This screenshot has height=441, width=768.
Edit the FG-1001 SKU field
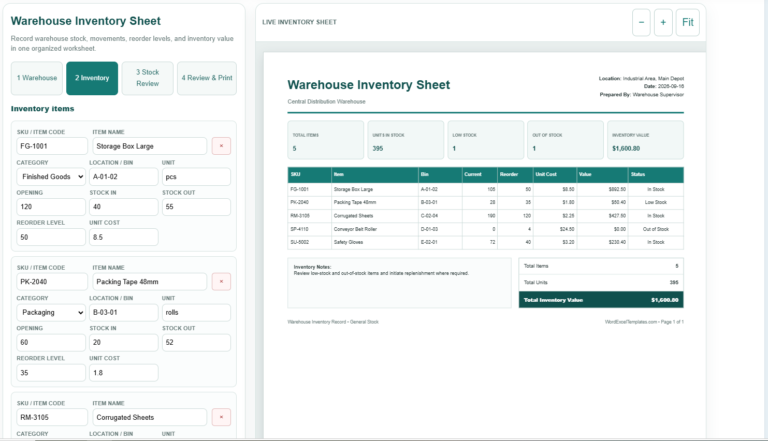click(52, 146)
